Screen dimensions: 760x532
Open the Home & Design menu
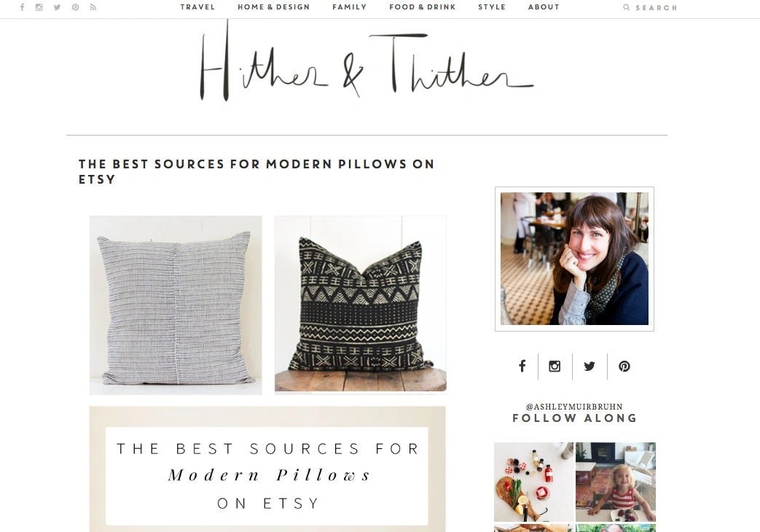(x=274, y=7)
